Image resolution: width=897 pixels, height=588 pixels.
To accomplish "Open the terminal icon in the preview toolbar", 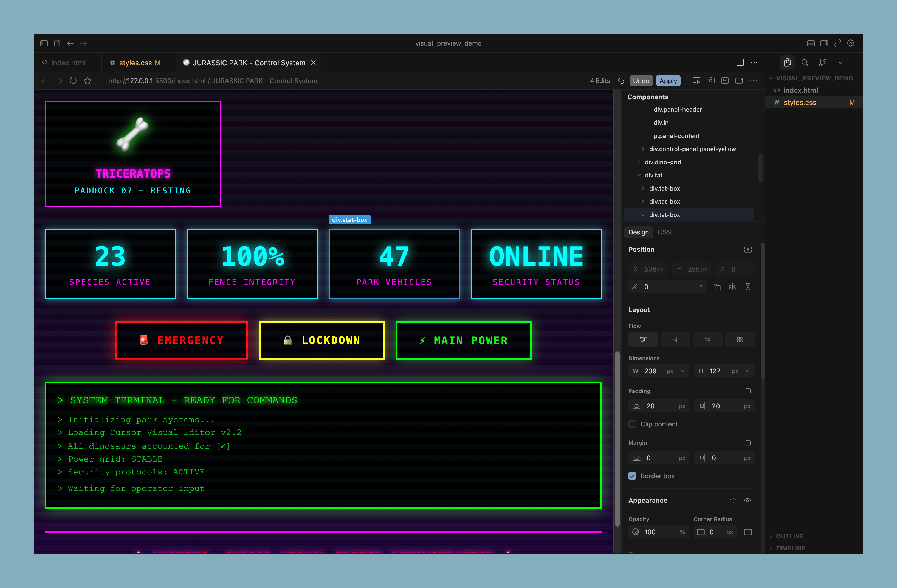I will tap(725, 81).
